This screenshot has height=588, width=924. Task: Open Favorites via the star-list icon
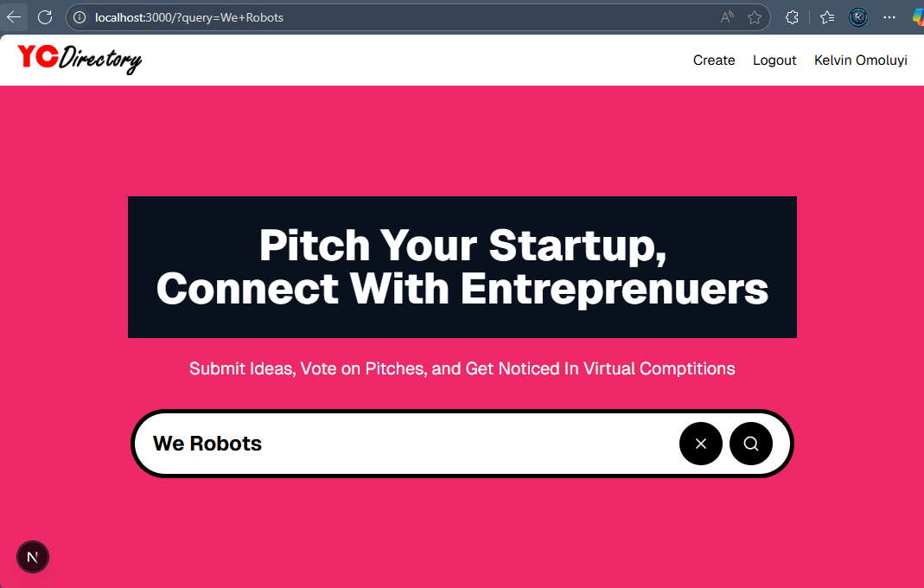(x=826, y=17)
